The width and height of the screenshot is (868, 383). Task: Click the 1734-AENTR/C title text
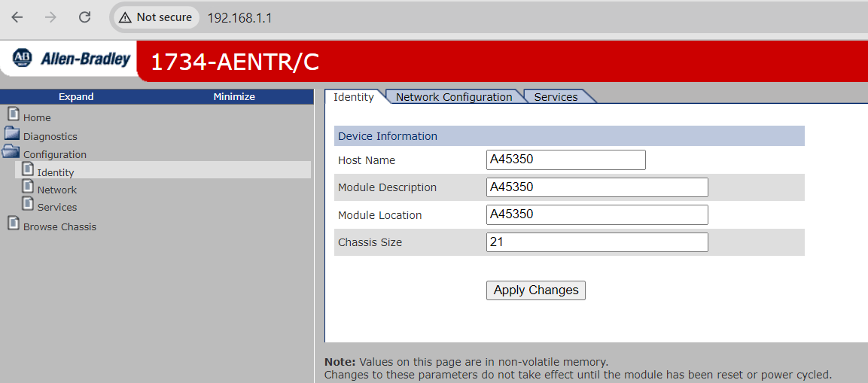tap(235, 62)
